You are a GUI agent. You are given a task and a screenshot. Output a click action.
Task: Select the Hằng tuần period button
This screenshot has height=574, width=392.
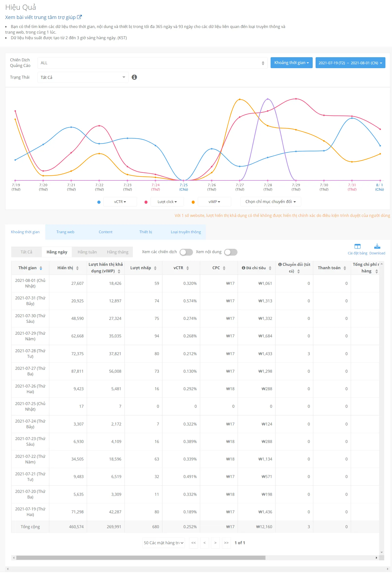pos(87,252)
